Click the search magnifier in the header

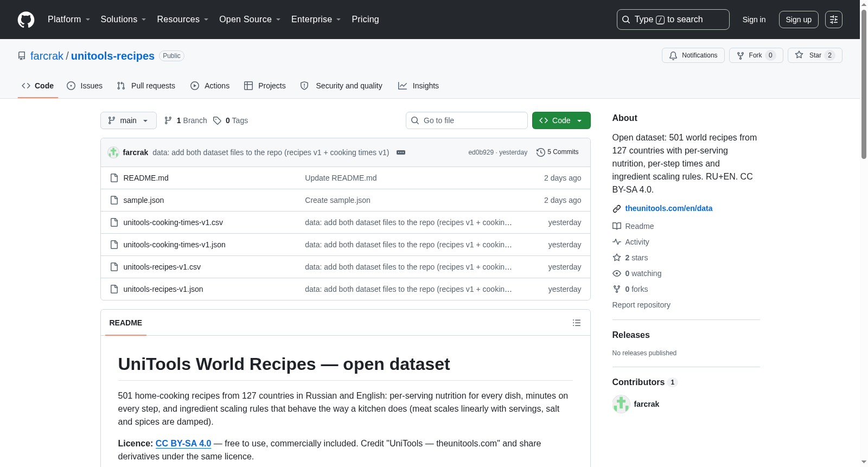(x=626, y=20)
